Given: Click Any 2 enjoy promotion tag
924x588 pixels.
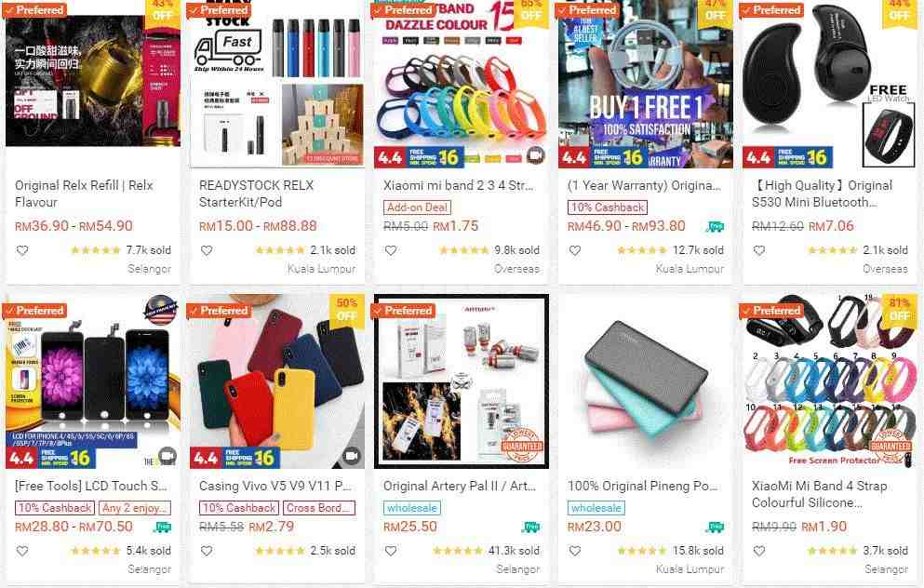Looking at the screenshot, I should click(x=135, y=508).
